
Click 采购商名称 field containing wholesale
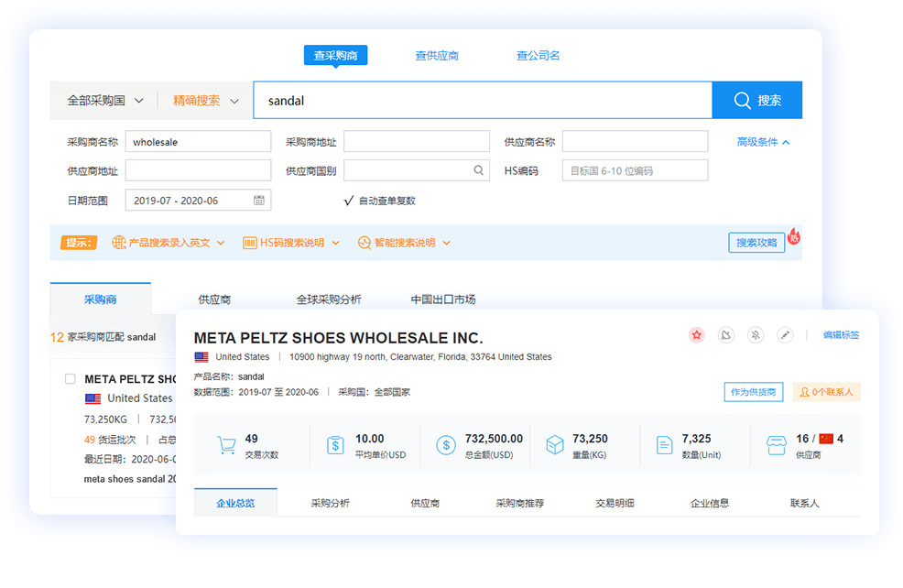pyautogui.click(x=198, y=142)
